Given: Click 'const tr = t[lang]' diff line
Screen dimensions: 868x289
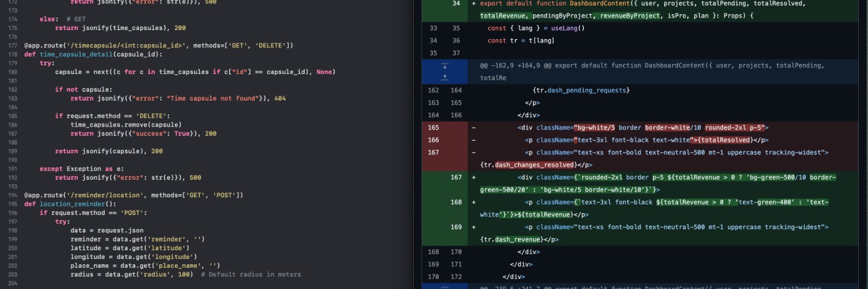Looking at the screenshot, I should (x=521, y=40).
